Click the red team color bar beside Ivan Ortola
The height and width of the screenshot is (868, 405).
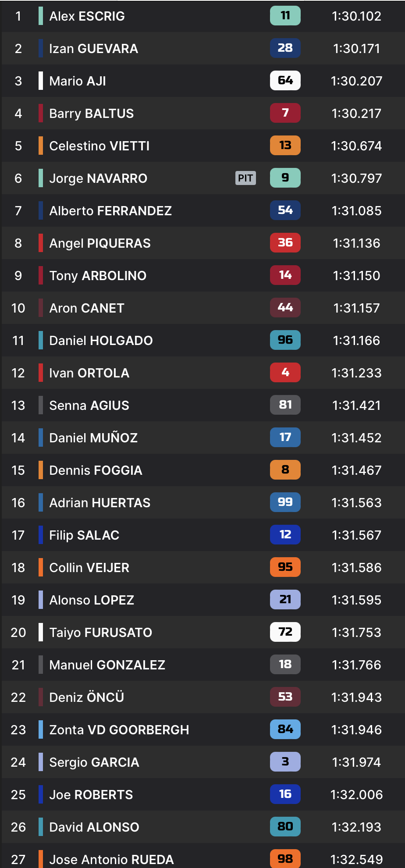coord(41,373)
